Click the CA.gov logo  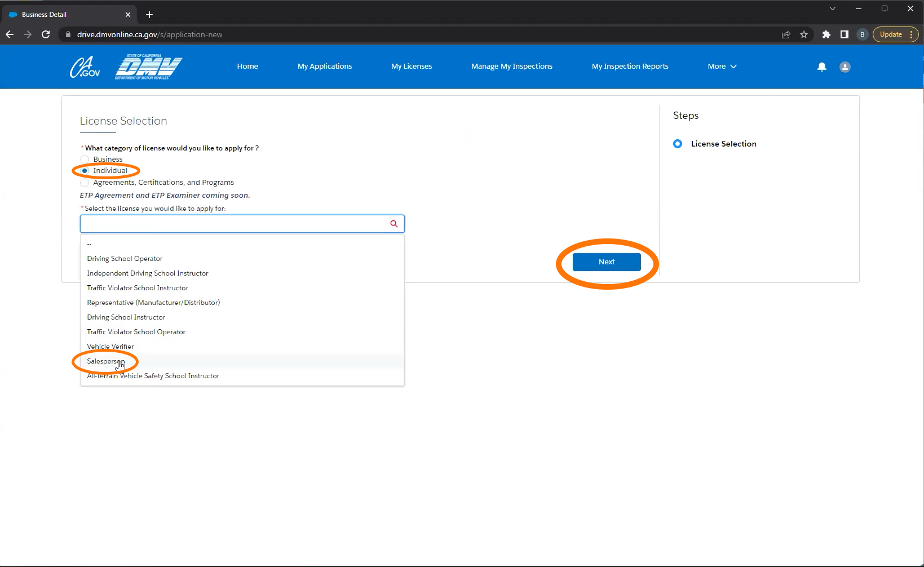tap(85, 67)
